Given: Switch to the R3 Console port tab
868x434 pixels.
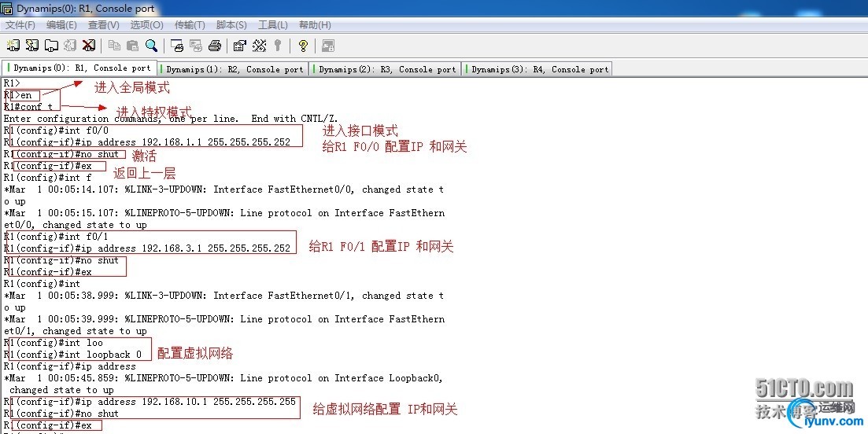Looking at the screenshot, I should 386,69.
